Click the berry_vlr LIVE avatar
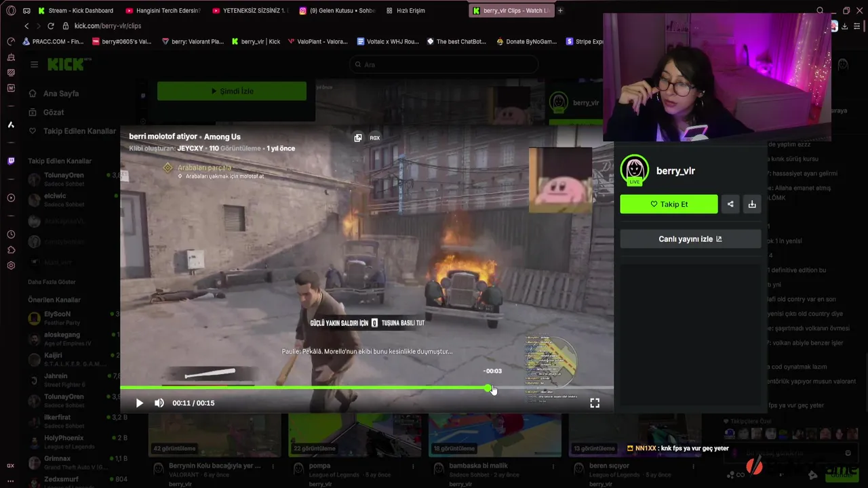The width and height of the screenshot is (868, 488). [x=634, y=170]
